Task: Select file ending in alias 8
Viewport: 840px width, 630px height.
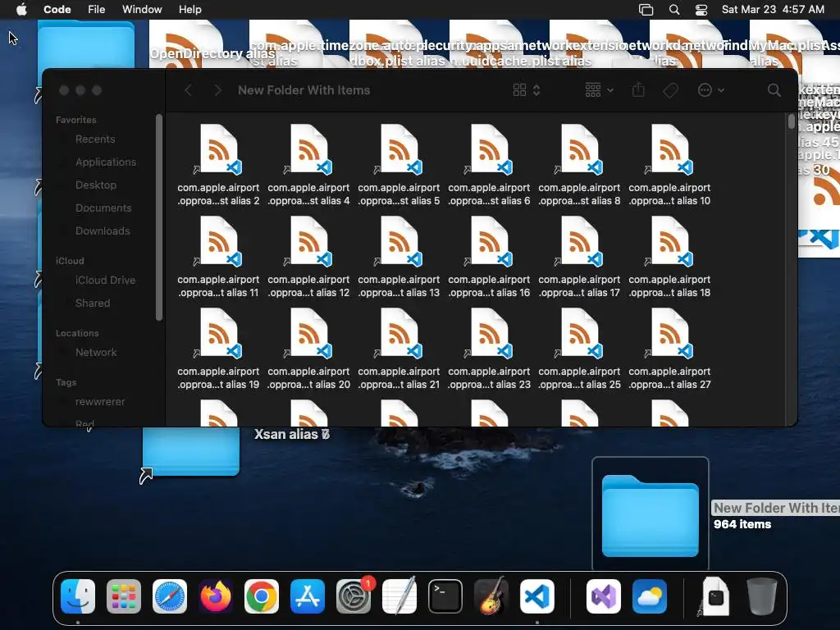Action: point(580,165)
